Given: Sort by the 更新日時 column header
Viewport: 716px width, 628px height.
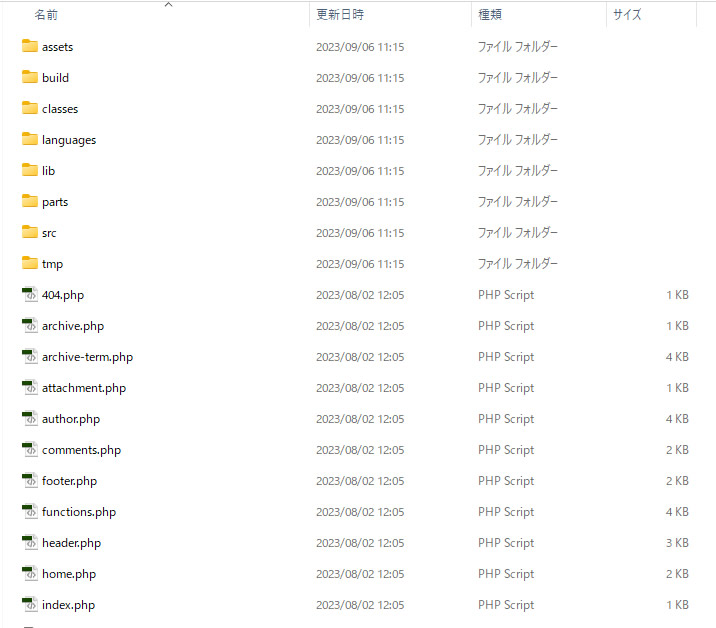Looking at the screenshot, I should click(x=340, y=15).
